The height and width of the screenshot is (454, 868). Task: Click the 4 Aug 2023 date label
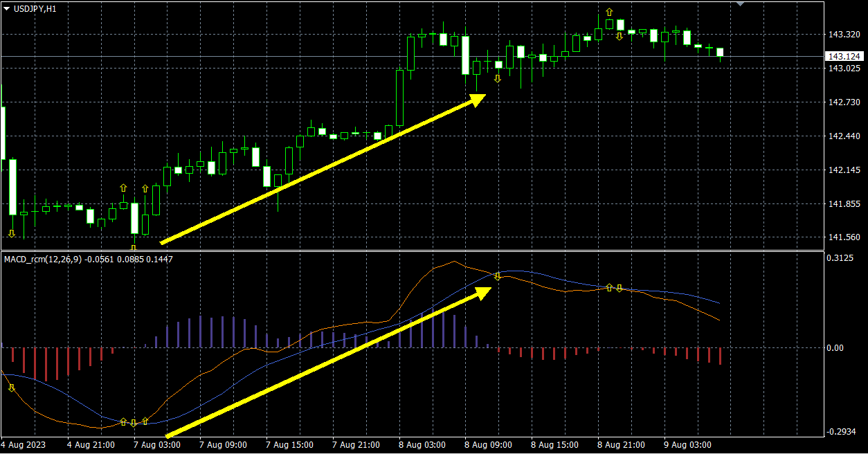(24, 445)
